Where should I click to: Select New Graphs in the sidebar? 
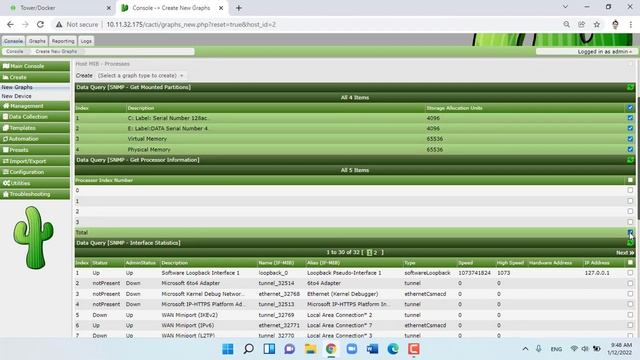17,87
